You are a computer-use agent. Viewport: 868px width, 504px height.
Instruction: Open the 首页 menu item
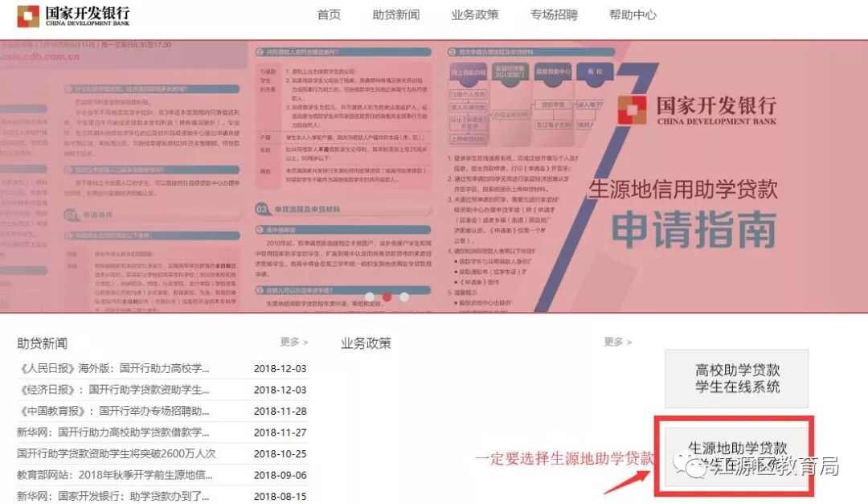(329, 15)
